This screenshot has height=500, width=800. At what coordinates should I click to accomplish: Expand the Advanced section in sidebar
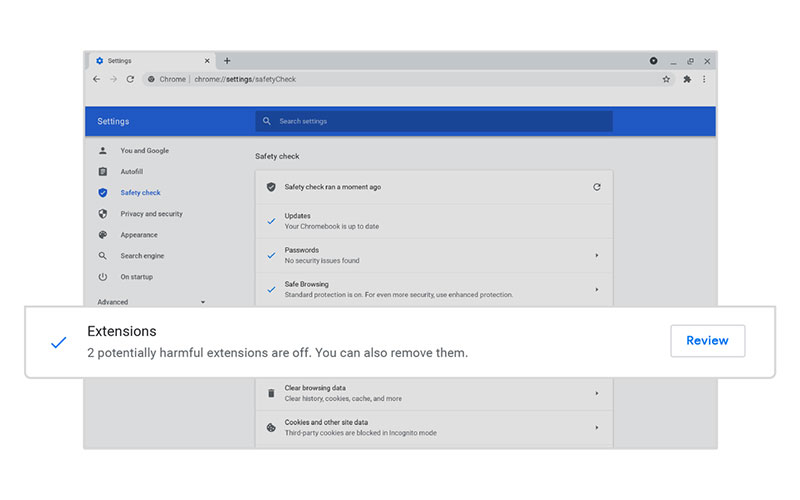[x=150, y=302]
